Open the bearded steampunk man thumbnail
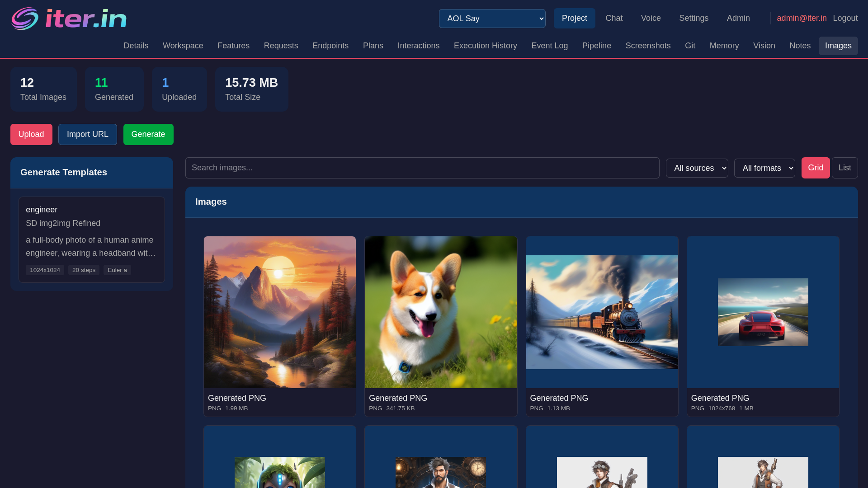The height and width of the screenshot is (488, 868). click(441, 472)
